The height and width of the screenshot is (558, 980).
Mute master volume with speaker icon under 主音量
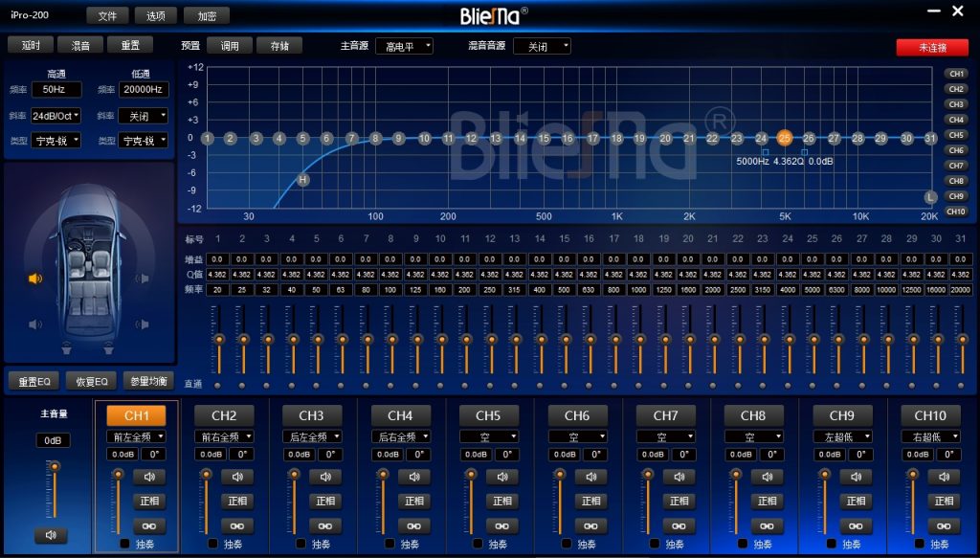[x=52, y=535]
